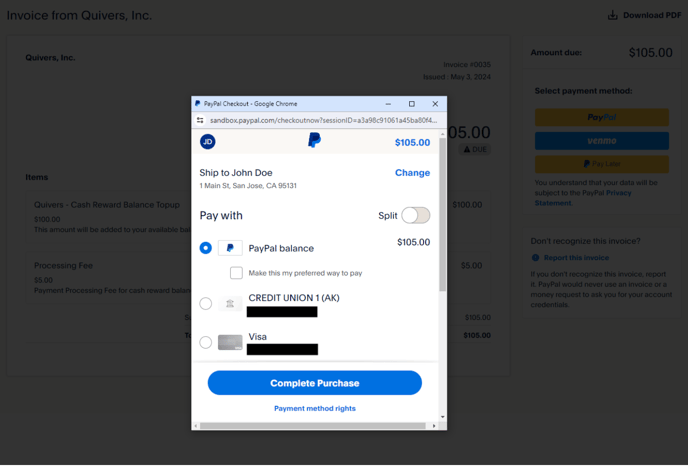This screenshot has height=467, width=688.
Task: Click the report flag icon on invoice page
Action: point(535,258)
